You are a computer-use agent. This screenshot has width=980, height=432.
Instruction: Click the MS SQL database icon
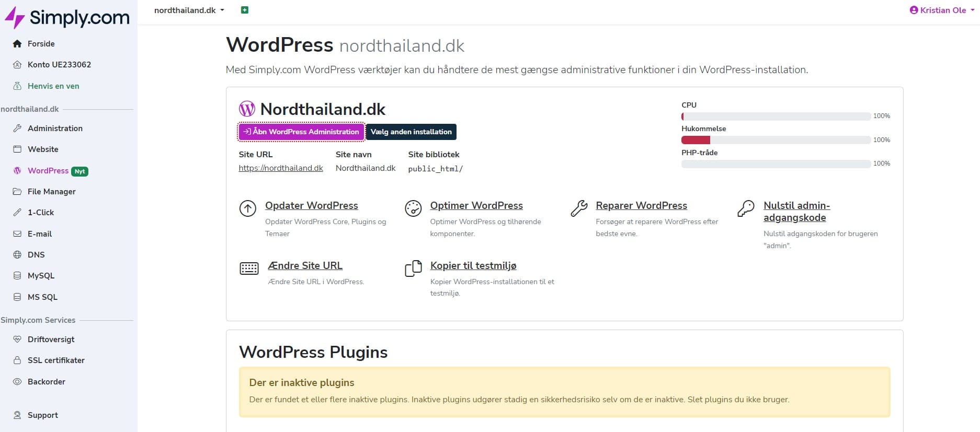[x=17, y=297]
